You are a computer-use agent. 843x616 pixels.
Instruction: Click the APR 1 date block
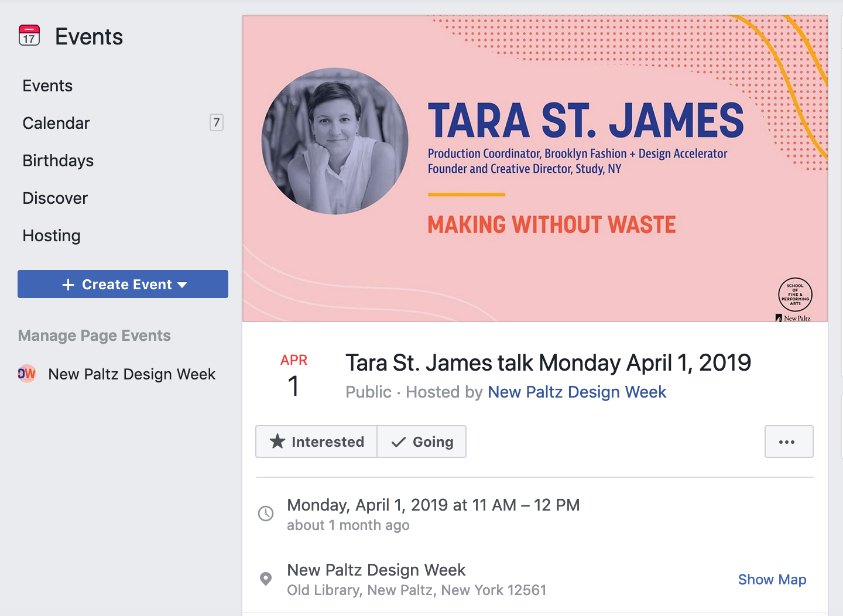(294, 376)
